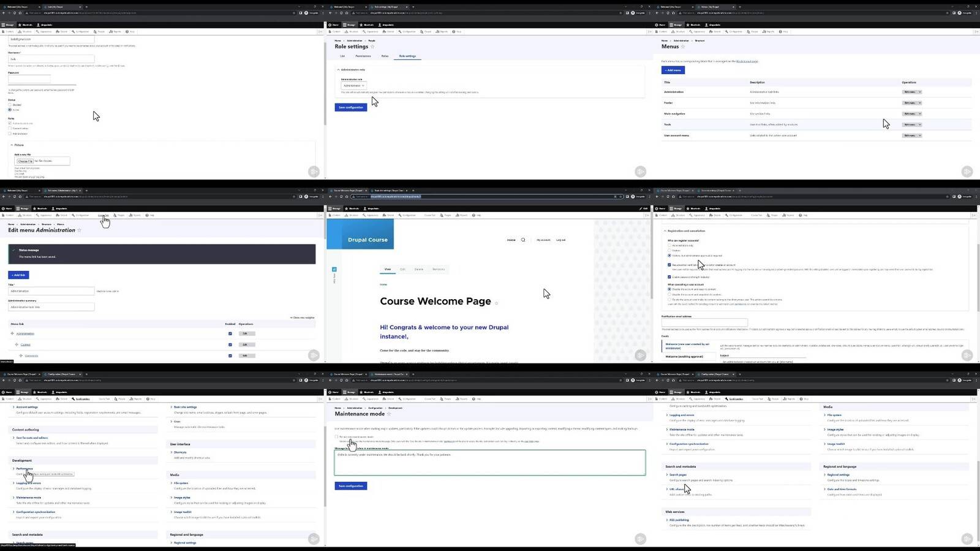This screenshot has width=980, height=551.
Task: Open the URL aliases configuration link
Action: (677, 489)
